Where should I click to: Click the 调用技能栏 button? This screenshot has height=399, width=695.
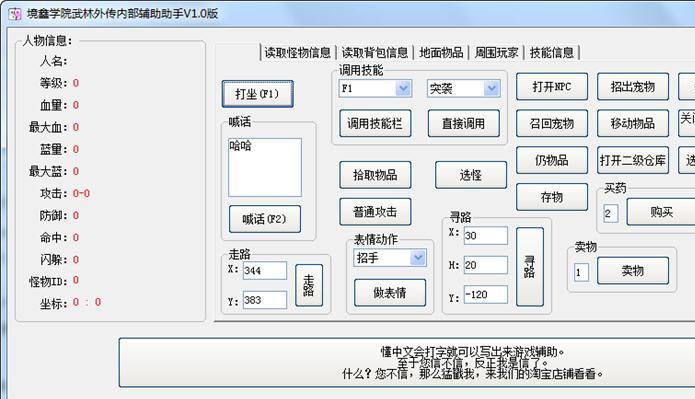(x=375, y=123)
